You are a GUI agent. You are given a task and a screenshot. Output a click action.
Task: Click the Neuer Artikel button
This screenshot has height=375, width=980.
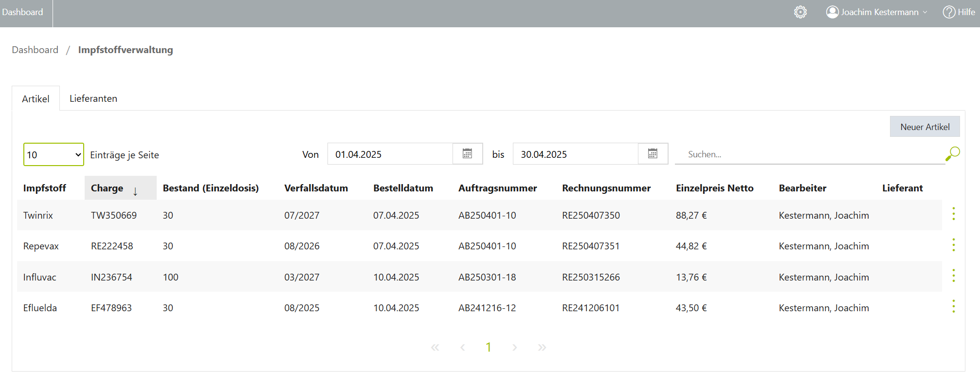tap(925, 127)
